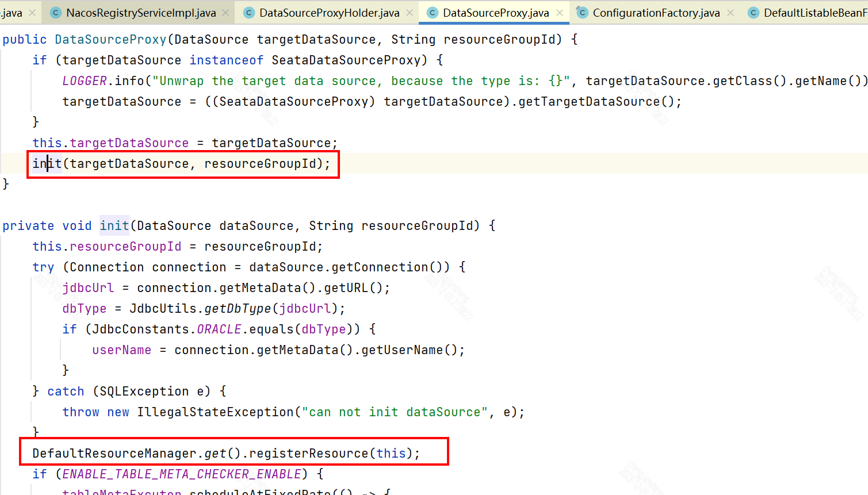Close the DataSourceProxy.java tab
Viewport: 868px width, 495px height.
pos(559,13)
